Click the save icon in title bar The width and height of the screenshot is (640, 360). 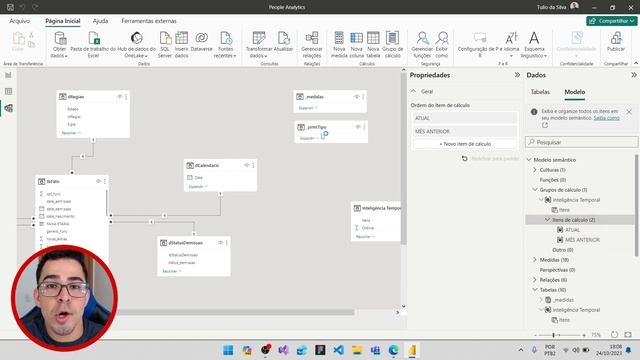[x=10, y=7]
